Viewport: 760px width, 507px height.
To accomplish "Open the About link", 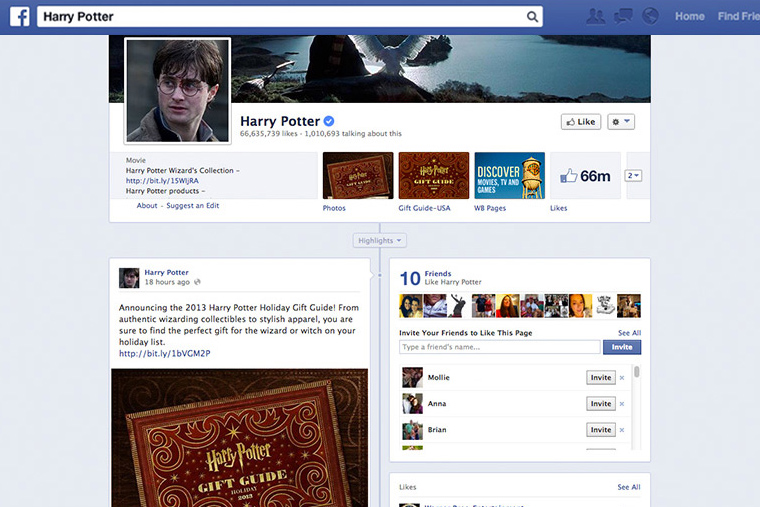I will (x=147, y=206).
